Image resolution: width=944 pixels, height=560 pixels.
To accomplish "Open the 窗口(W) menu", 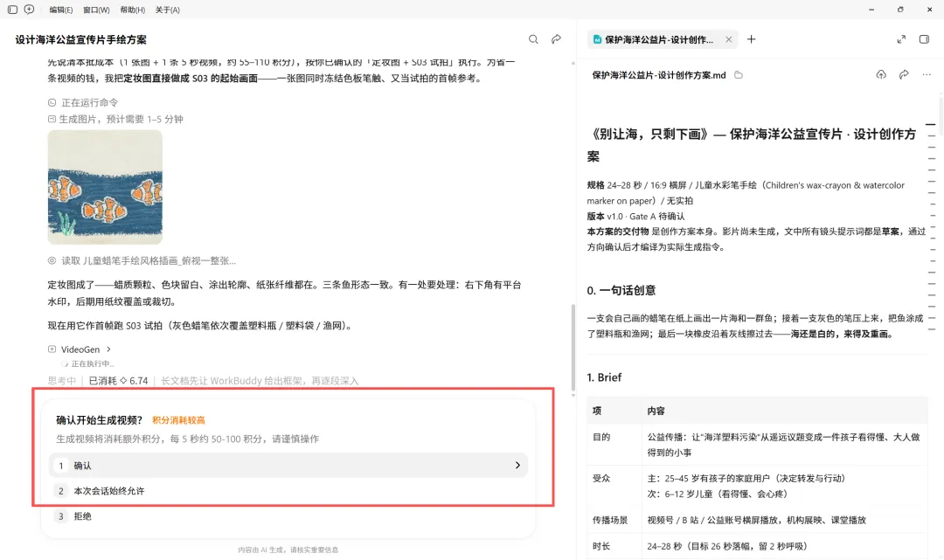I will click(x=96, y=10).
